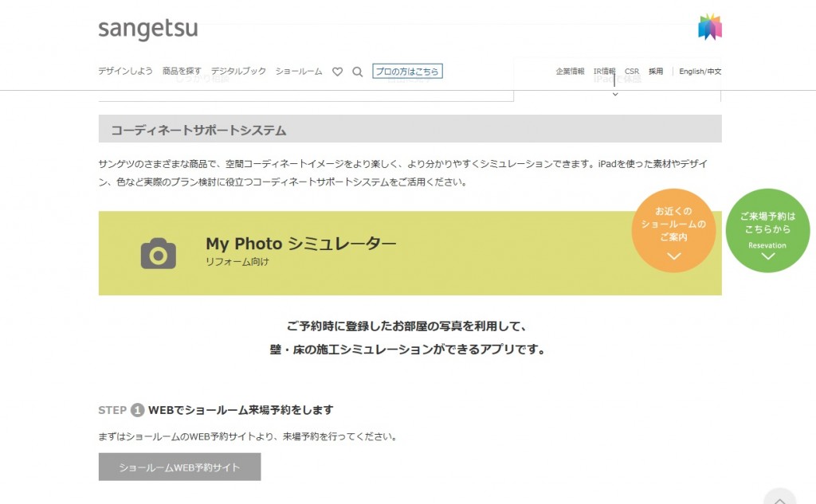816x504 pixels.
Task: Open search with the magnifier icon
Action: coord(358,71)
